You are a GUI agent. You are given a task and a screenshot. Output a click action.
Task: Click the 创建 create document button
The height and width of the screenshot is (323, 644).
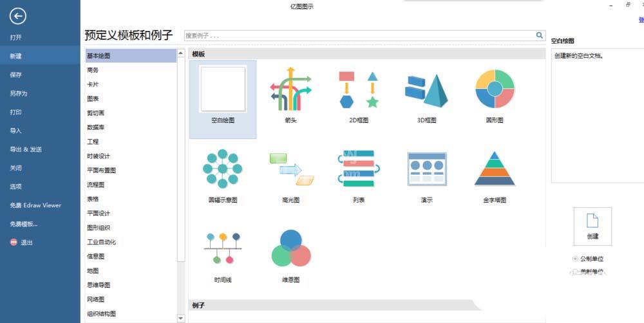(592, 226)
